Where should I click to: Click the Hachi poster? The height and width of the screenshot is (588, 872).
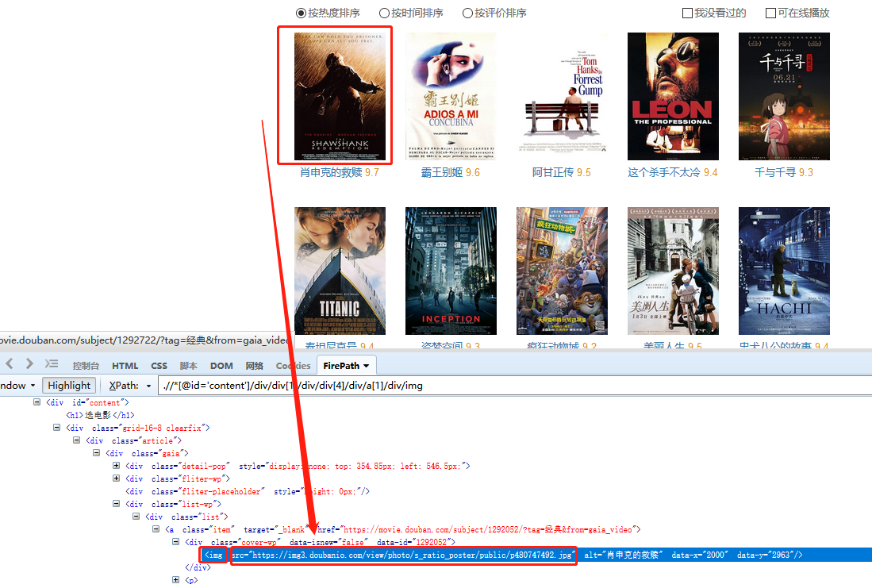tap(784, 271)
